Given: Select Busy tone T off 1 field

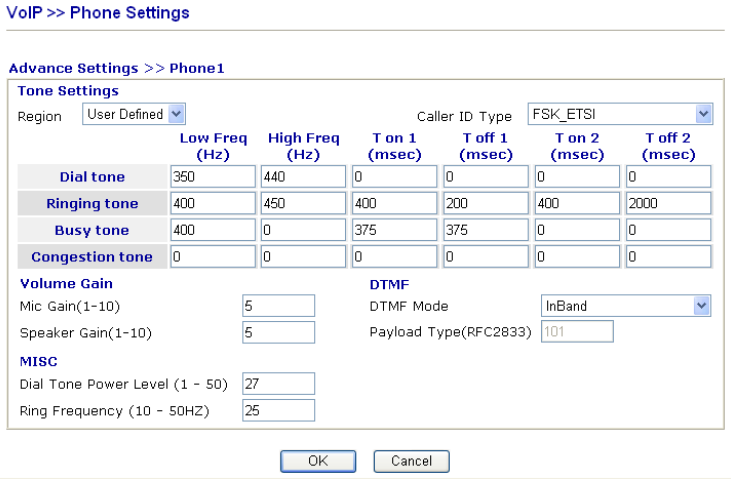Looking at the screenshot, I should pyautogui.click(x=485, y=230).
